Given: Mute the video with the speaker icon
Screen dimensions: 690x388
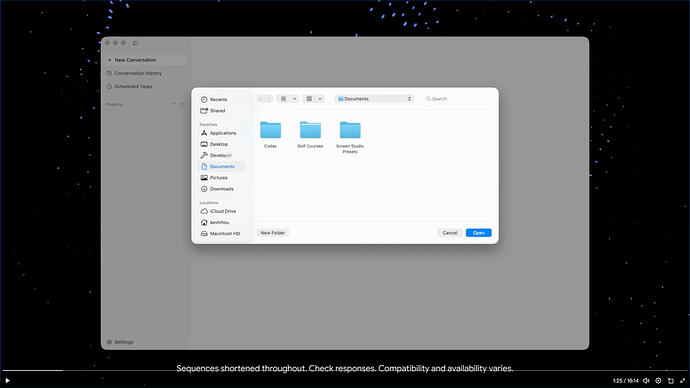Looking at the screenshot, I should pos(646,381).
